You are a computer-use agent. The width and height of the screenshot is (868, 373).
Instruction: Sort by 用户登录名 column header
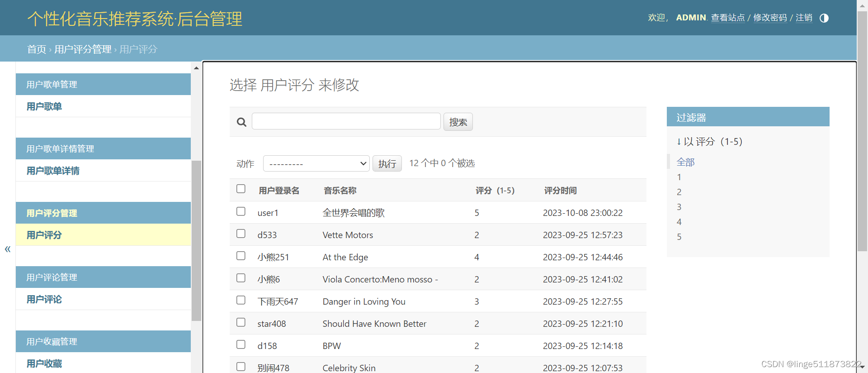coord(279,191)
